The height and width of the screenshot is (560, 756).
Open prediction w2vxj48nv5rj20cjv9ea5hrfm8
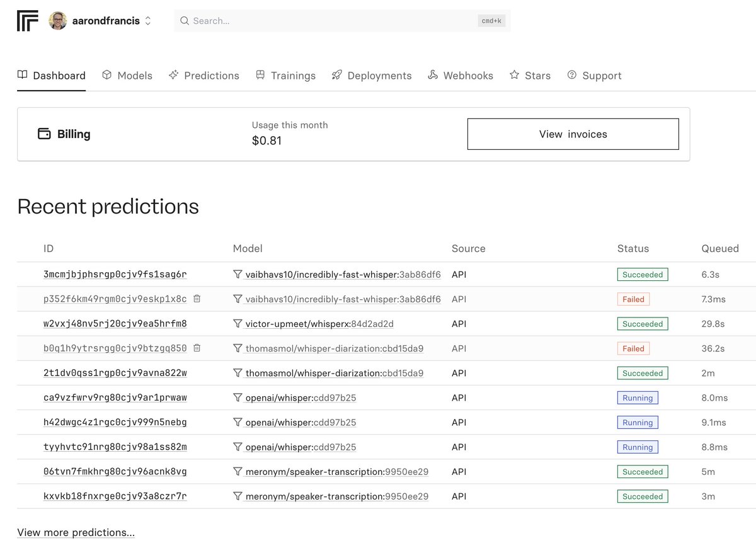click(115, 324)
